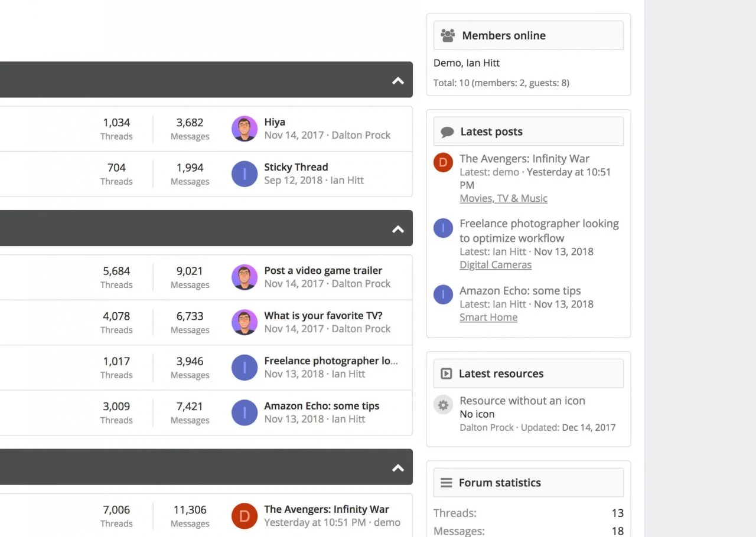The width and height of the screenshot is (756, 537).
Task: Click the demo avatar beside The Avengers forum row
Action: pyautogui.click(x=244, y=516)
